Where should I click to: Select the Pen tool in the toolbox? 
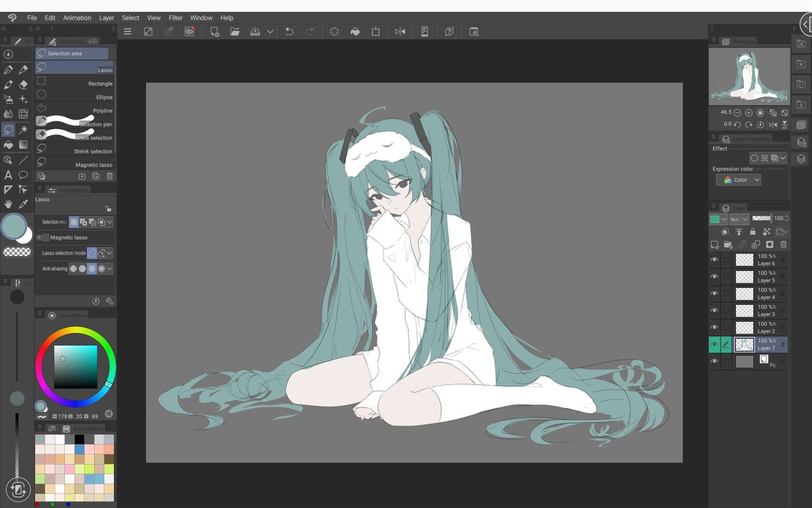[9, 70]
